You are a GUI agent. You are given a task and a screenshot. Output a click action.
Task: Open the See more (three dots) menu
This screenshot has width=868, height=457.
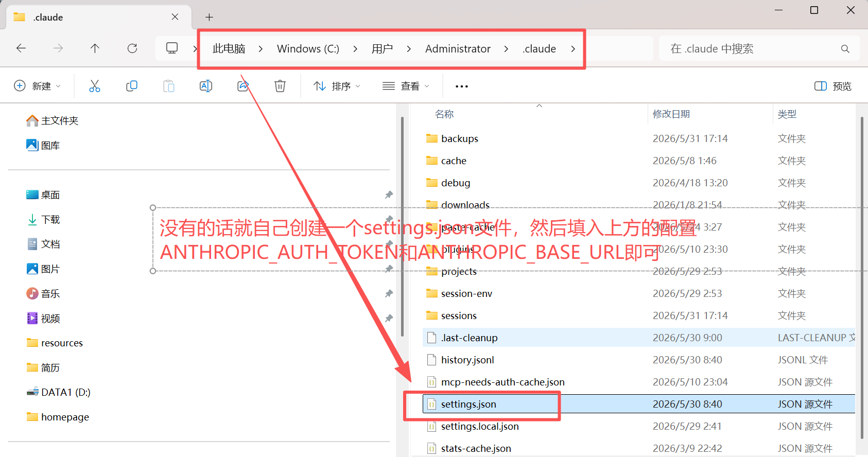click(462, 86)
